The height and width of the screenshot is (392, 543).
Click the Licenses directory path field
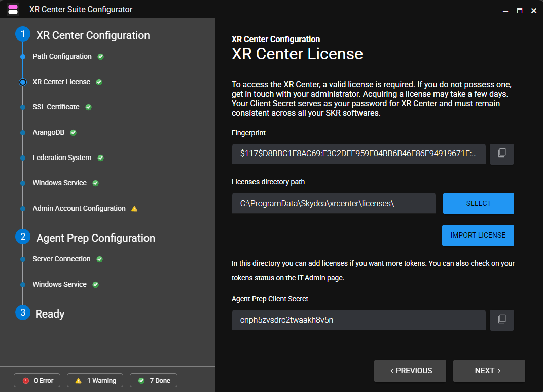point(334,204)
